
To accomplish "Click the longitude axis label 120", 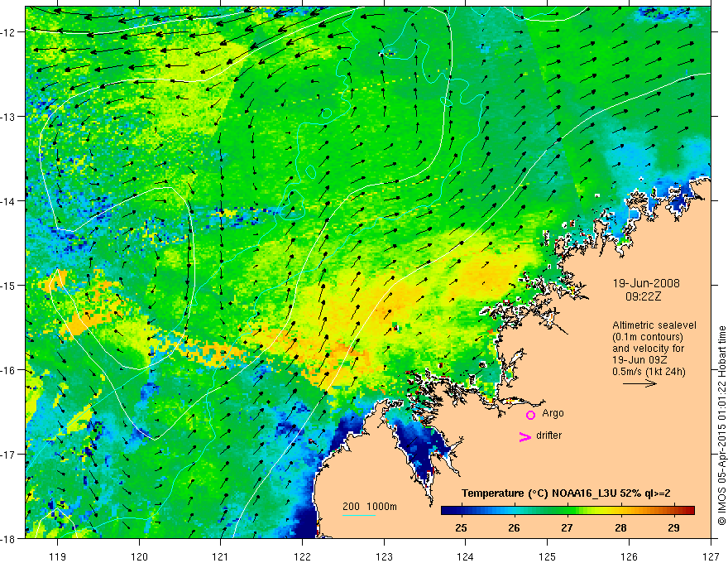I will coord(139,556).
